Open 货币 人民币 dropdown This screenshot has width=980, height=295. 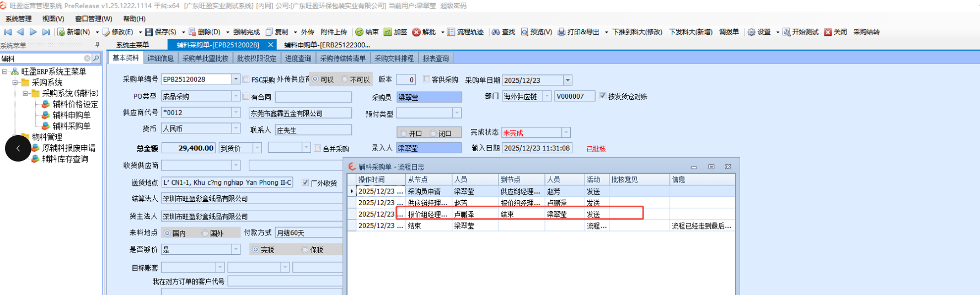click(x=236, y=128)
